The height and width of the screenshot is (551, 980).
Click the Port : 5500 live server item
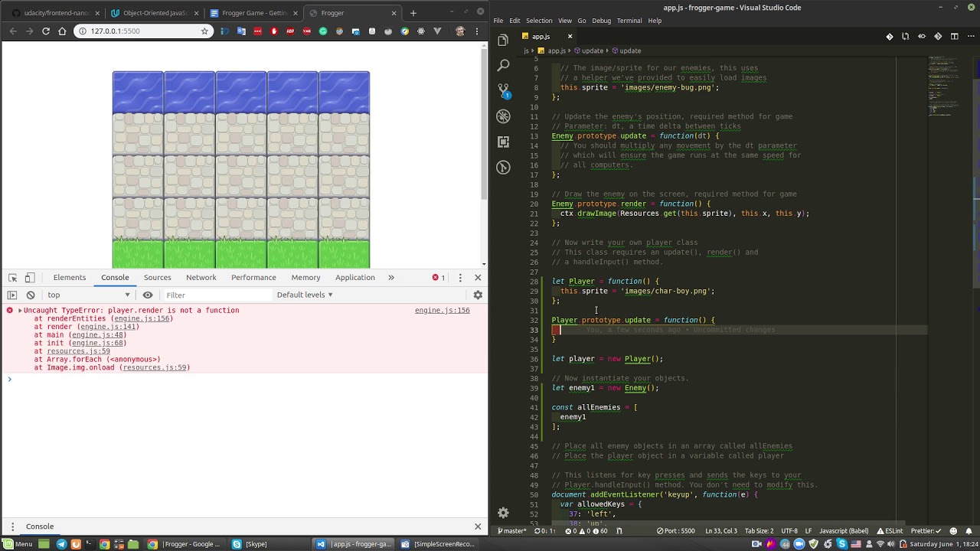676,531
